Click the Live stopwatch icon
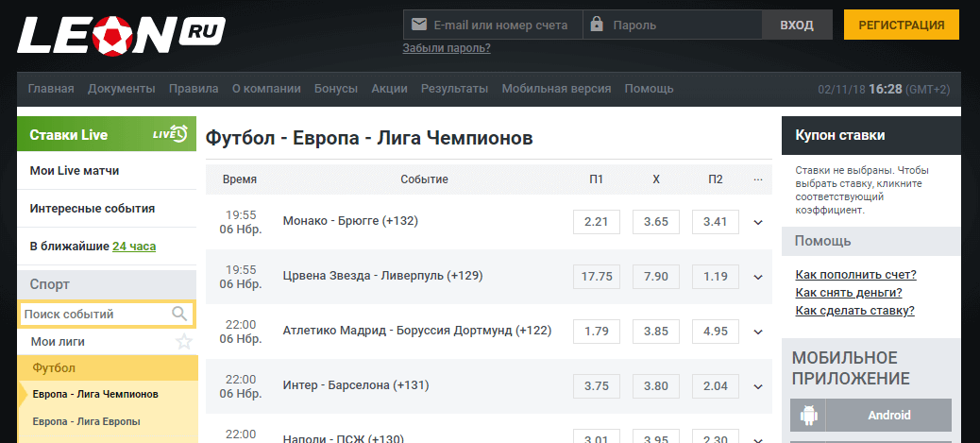 171,134
